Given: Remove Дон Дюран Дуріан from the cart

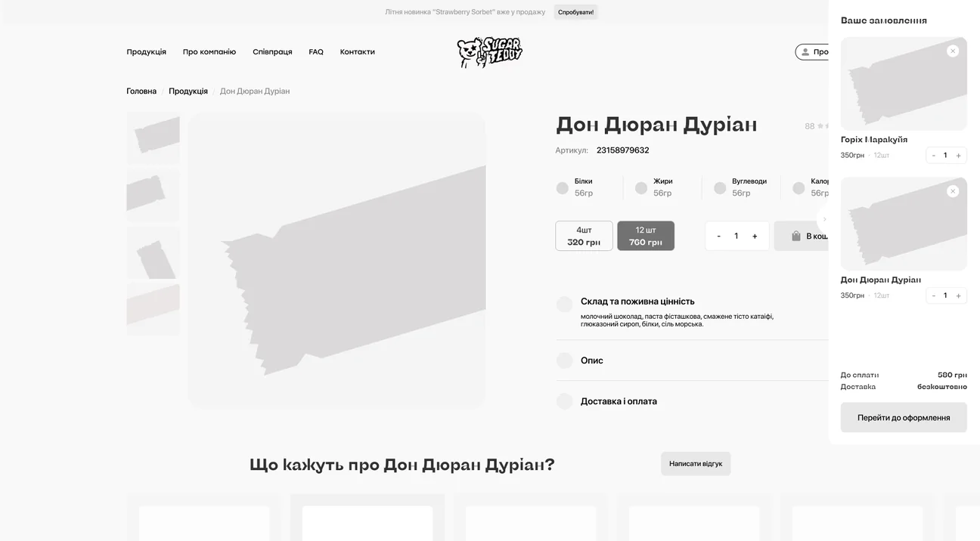Looking at the screenshot, I should pyautogui.click(x=953, y=191).
